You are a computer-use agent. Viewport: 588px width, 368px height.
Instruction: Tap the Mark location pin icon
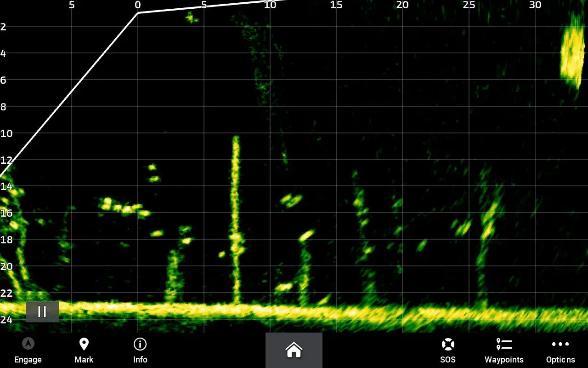coord(84,344)
